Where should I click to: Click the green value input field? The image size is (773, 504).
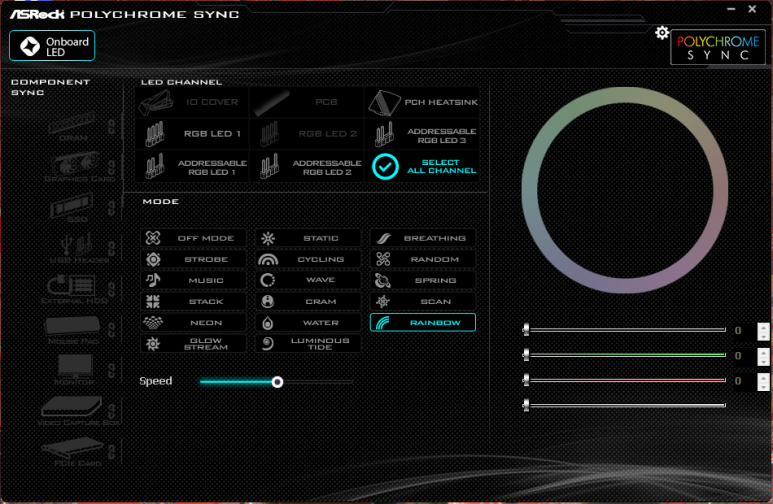click(745, 356)
